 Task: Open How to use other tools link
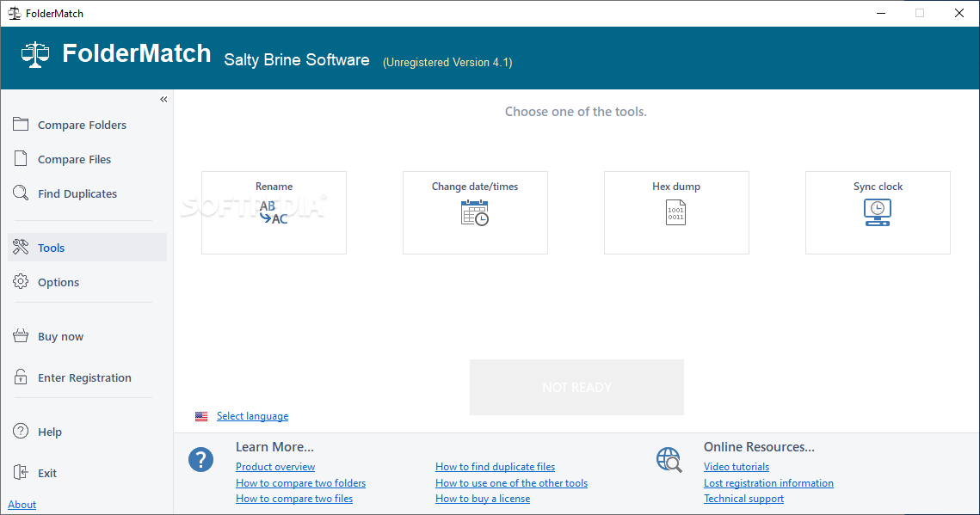[511, 483]
